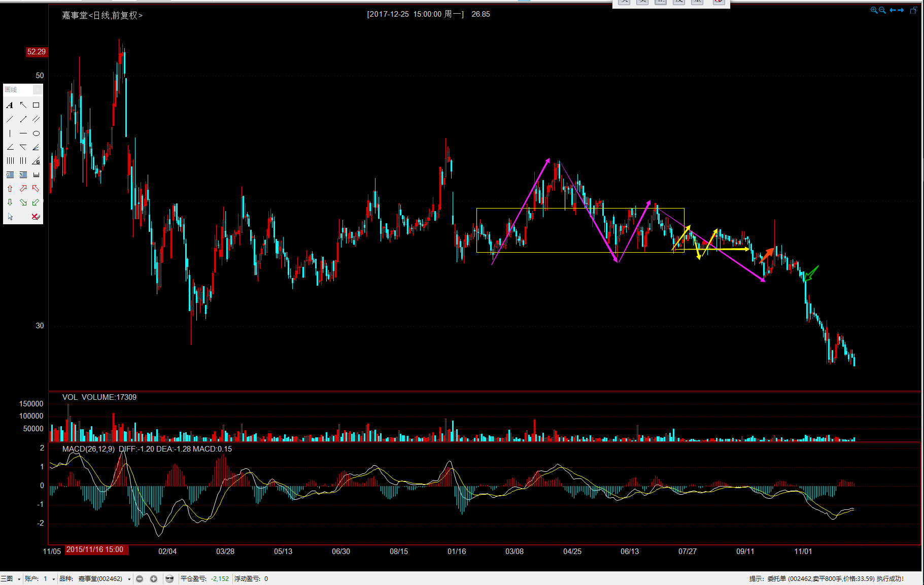Viewport: 924px width, 585px height.
Task: Zoom out the chart with magnifier
Action: 882,10
